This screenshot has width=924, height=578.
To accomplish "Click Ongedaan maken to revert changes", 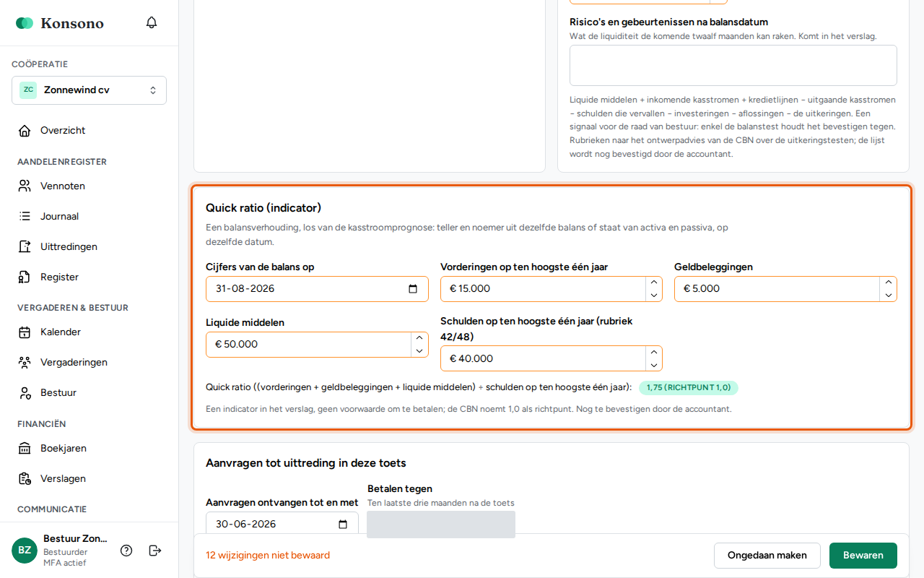I will [x=767, y=556].
